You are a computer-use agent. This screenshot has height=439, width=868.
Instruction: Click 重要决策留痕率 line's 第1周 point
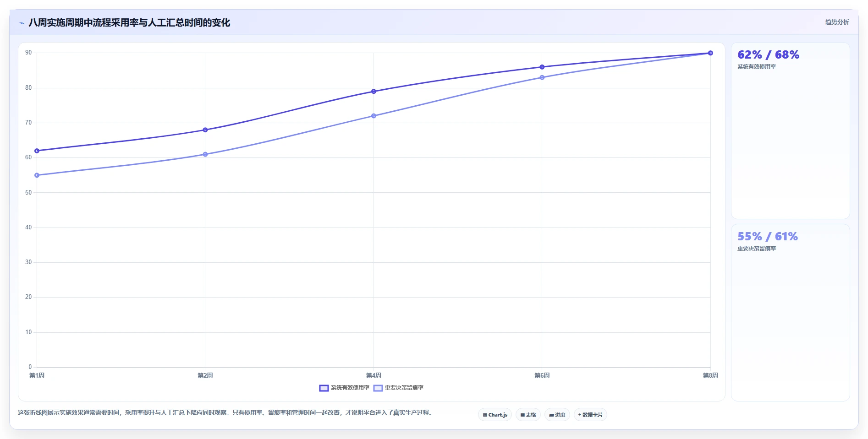pyautogui.click(x=37, y=175)
